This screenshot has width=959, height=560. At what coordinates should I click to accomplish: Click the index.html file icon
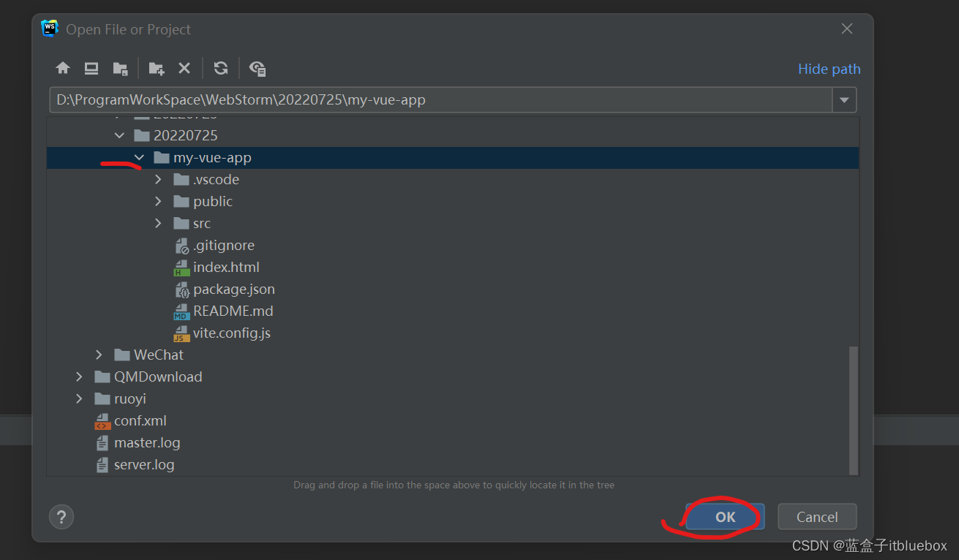(181, 268)
